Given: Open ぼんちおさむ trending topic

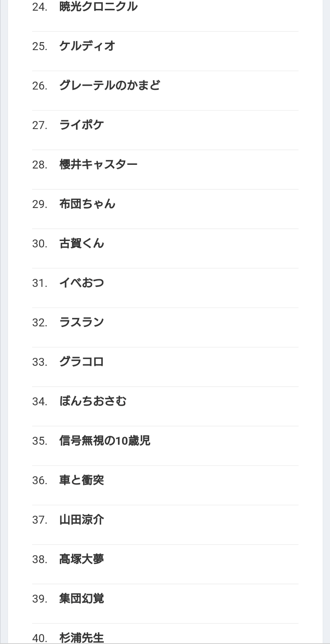Looking at the screenshot, I should [x=93, y=401].
